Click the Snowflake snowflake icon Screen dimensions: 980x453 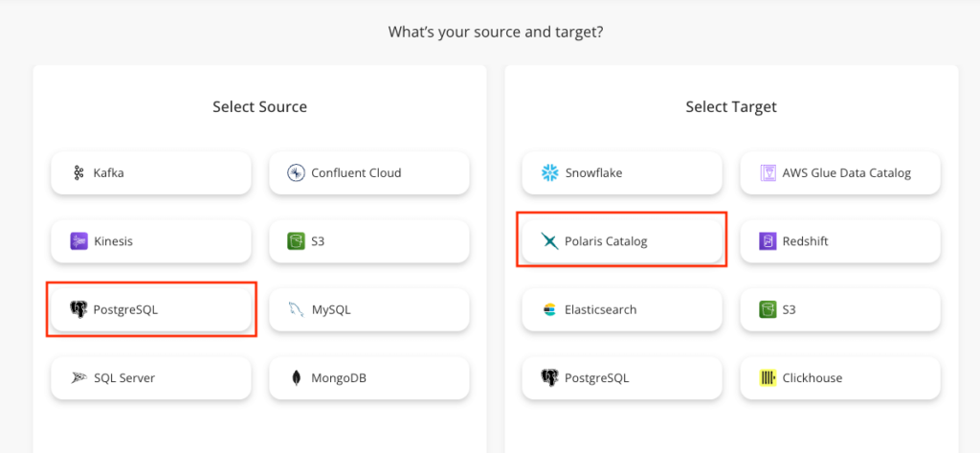coord(549,172)
